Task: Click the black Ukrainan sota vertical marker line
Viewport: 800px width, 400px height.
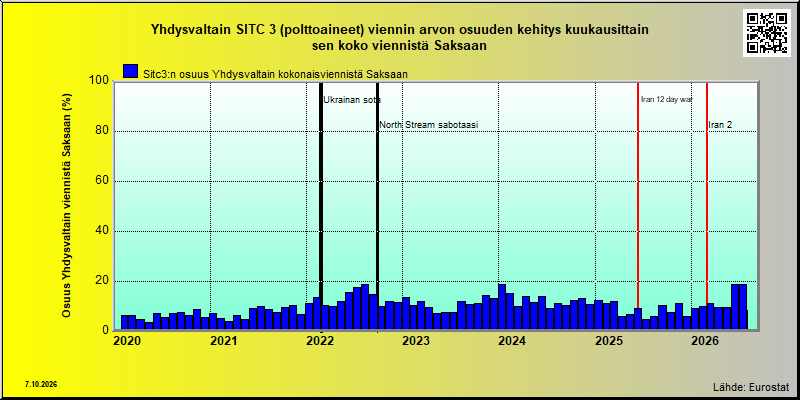Action: pyautogui.click(x=321, y=204)
